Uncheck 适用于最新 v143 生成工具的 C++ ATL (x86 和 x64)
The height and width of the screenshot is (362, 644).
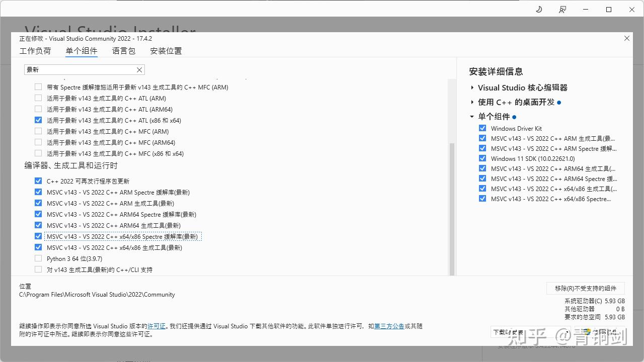coord(38,120)
